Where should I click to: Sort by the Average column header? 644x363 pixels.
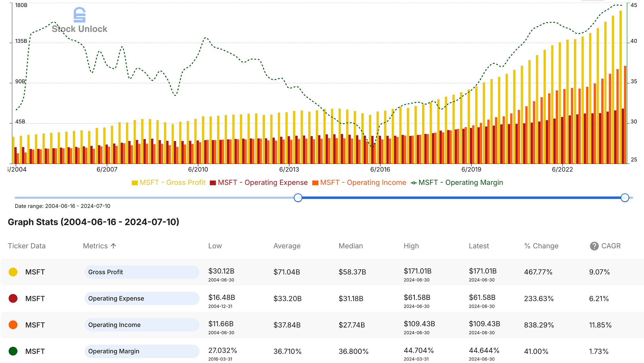[x=287, y=246]
